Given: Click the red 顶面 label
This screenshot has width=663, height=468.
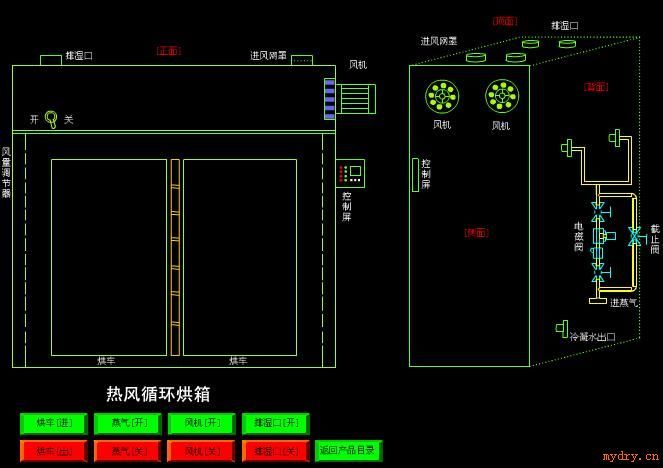Looking at the screenshot, I should coord(505,21).
